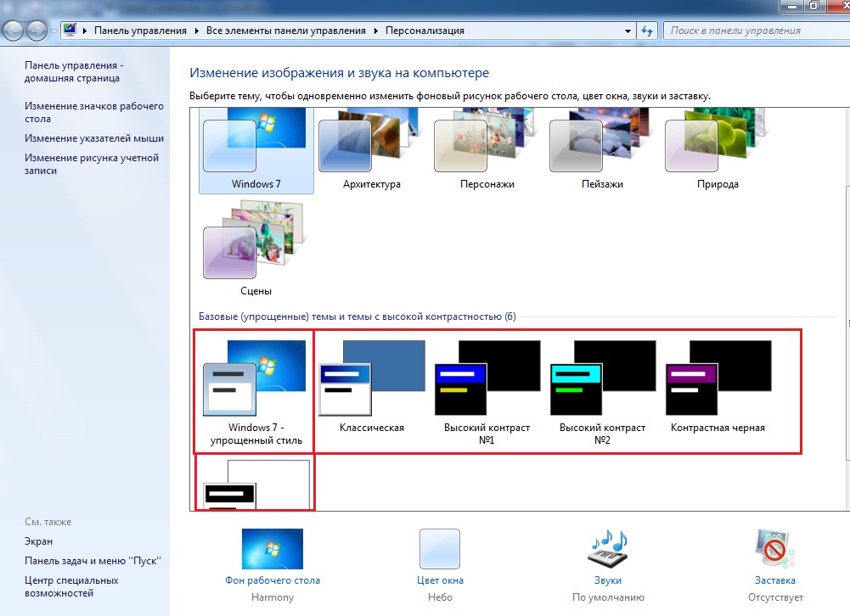Select the Сцены theme

256,249
